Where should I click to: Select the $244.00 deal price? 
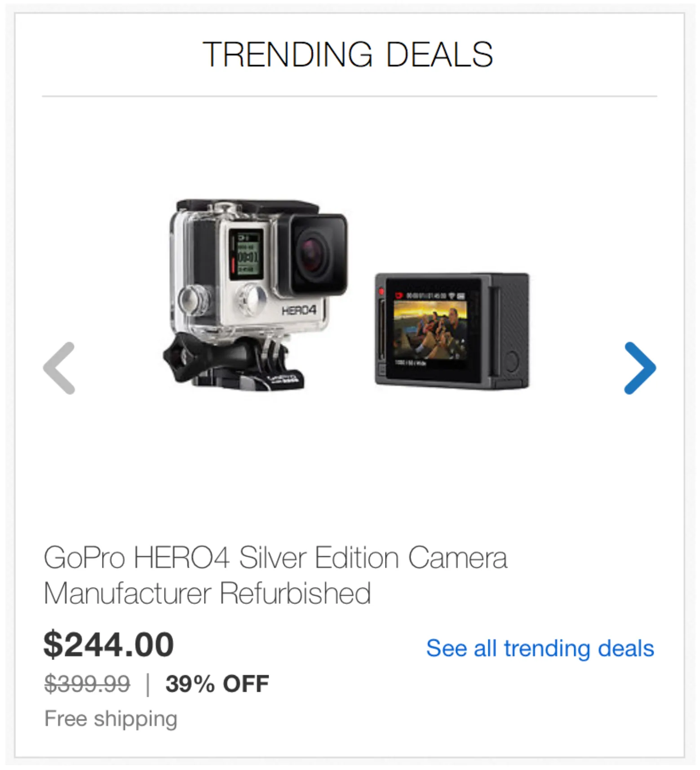[x=108, y=645]
